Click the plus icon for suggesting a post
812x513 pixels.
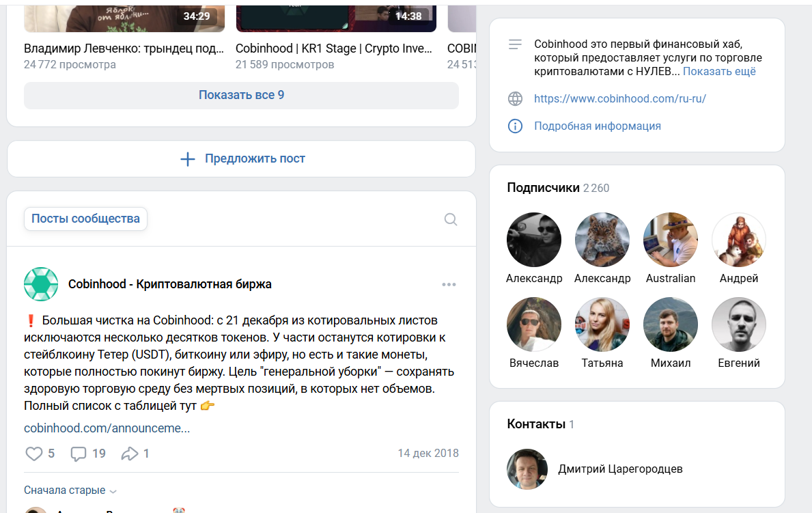point(187,159)
